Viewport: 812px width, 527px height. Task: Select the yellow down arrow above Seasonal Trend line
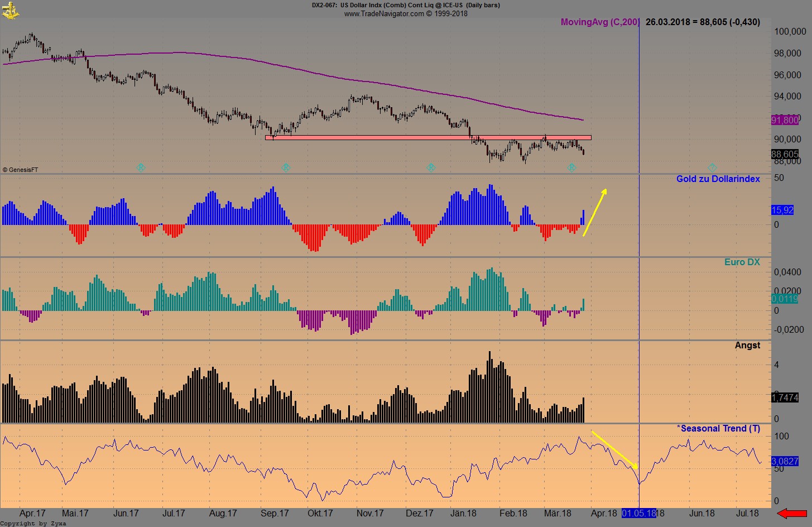pos(614,449)
